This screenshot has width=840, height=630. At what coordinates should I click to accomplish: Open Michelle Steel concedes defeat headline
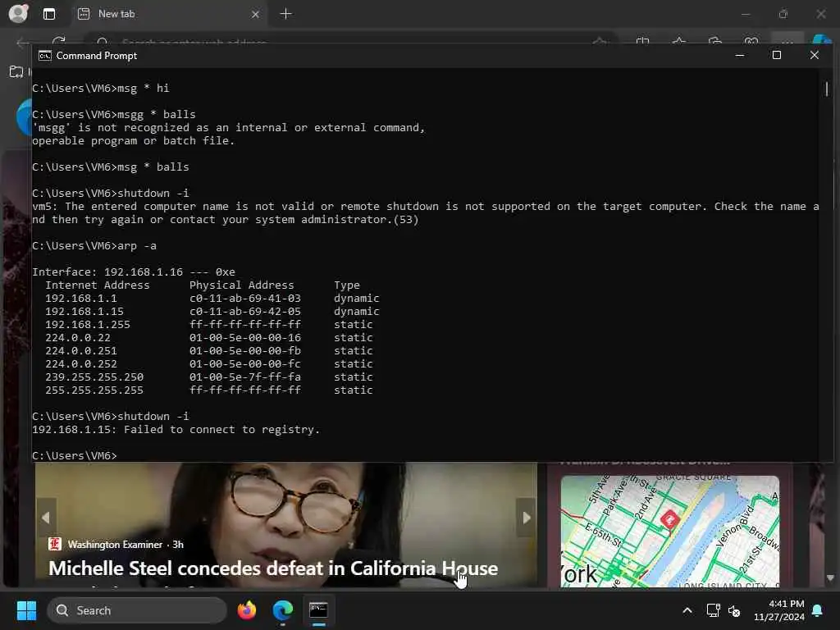[x=273, y=568]
